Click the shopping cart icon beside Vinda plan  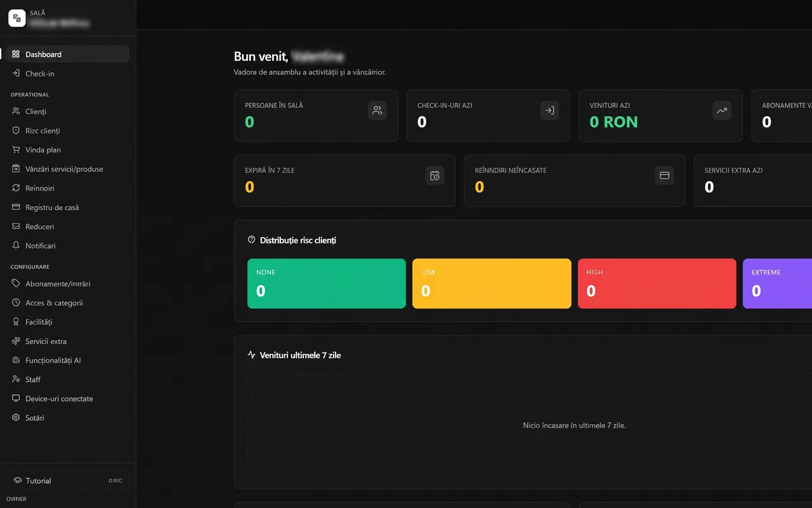pyautogui.click(x=16, y=150)
